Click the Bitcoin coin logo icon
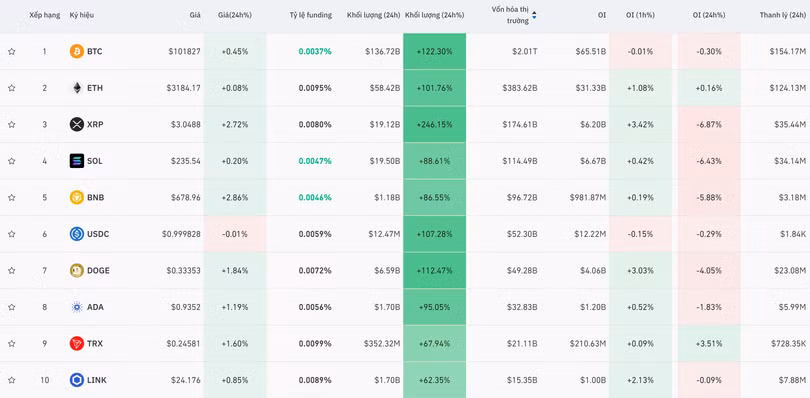This screenshot has width=810, height=398. [76, 51]
